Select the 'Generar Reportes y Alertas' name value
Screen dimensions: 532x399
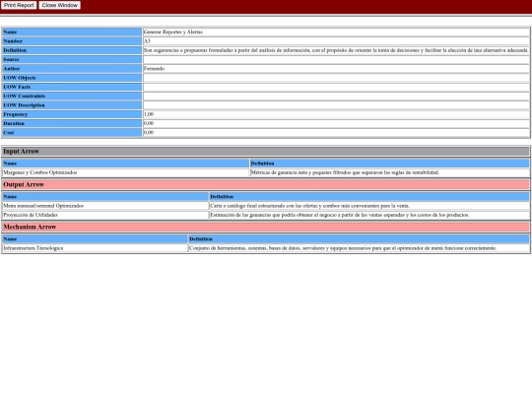click(x=173, y=32)
